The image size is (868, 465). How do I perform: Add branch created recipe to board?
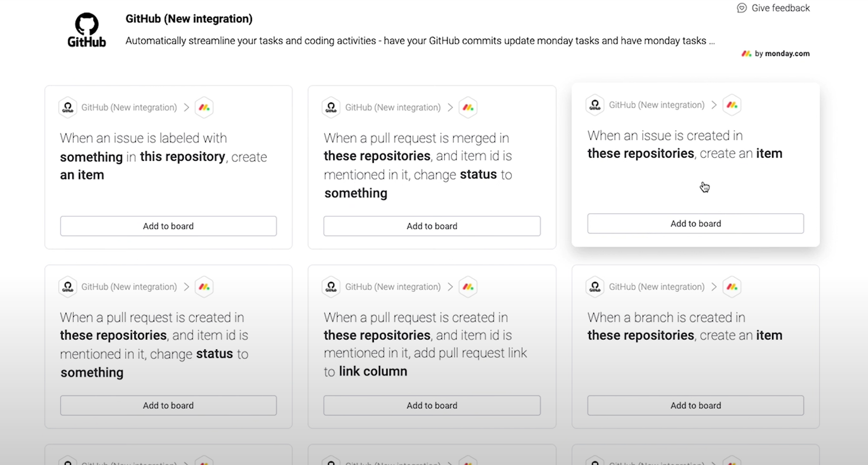695,406
